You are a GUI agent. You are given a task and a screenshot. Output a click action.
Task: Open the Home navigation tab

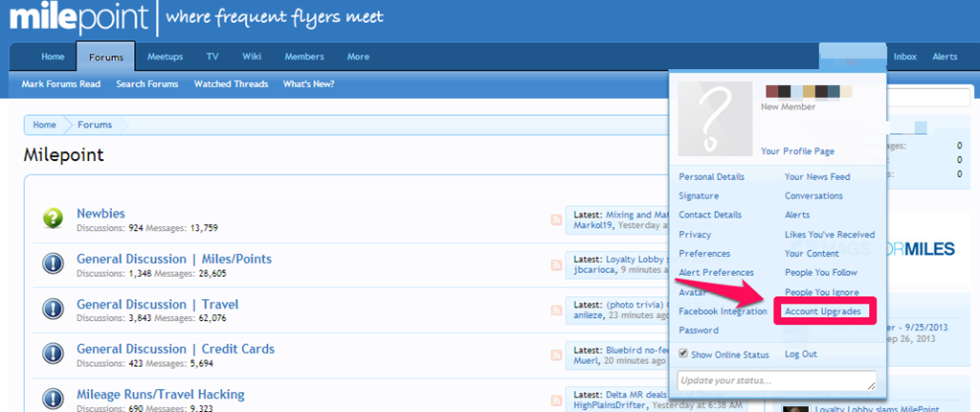(x=53, y=57)
